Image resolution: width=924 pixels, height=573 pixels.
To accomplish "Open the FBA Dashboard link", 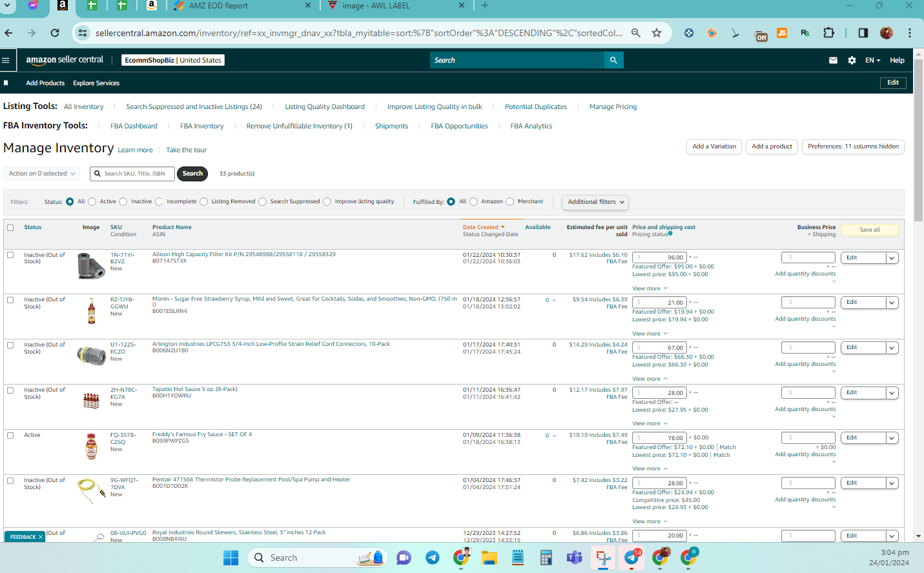I will [134, 126].
